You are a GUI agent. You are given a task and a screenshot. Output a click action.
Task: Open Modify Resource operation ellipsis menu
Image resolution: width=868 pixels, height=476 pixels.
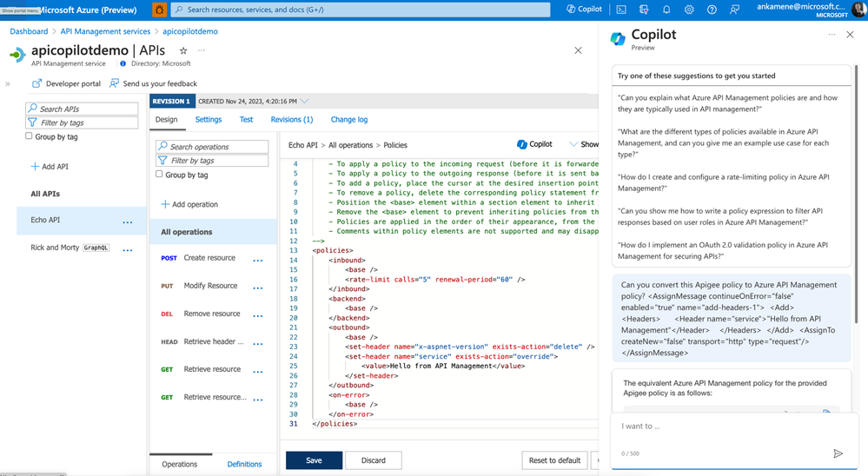pos(258,288)
